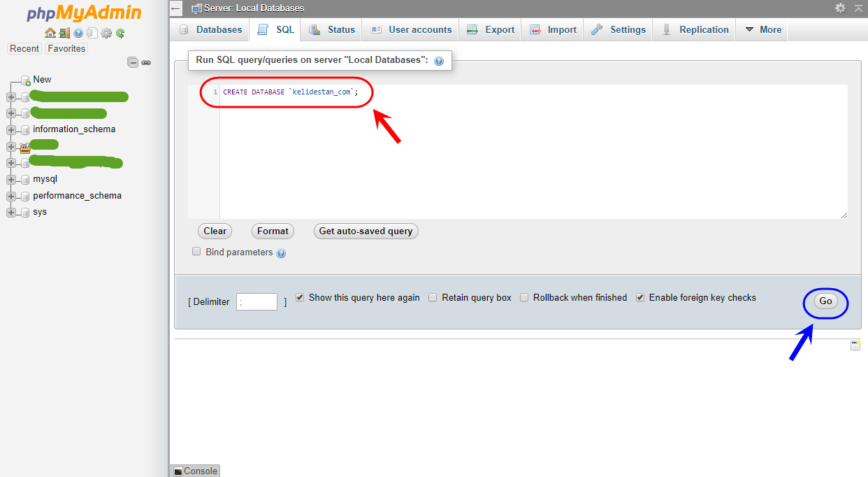Open the Export tab

click(x=491, y=29)
